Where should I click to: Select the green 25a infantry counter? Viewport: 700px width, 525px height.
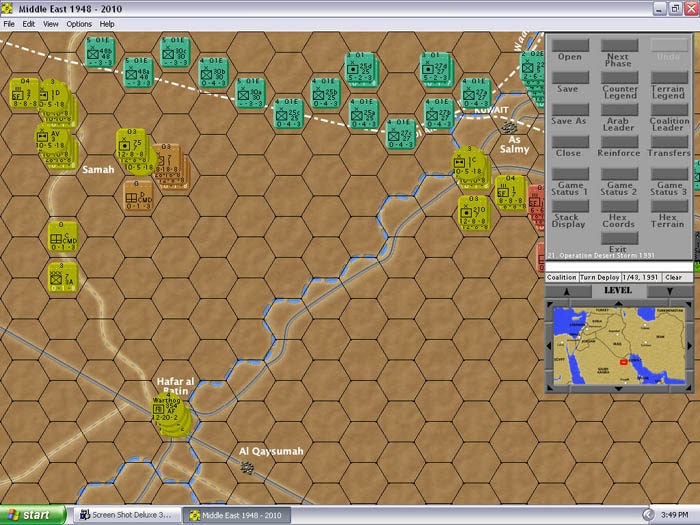pos(364,113)
